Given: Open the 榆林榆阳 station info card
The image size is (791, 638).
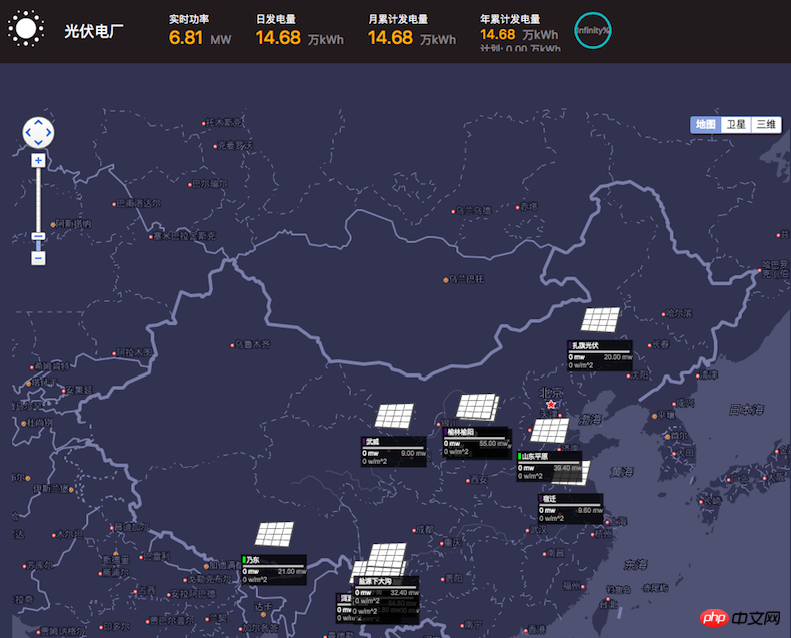Looking at the screenshot, I should (x=477, y=443).
